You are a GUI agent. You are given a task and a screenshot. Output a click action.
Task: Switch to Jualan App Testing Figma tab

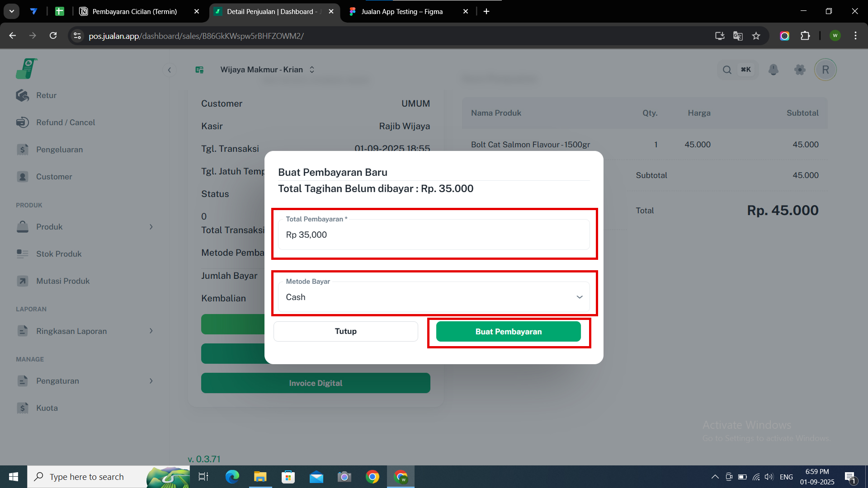click(401, 11)
